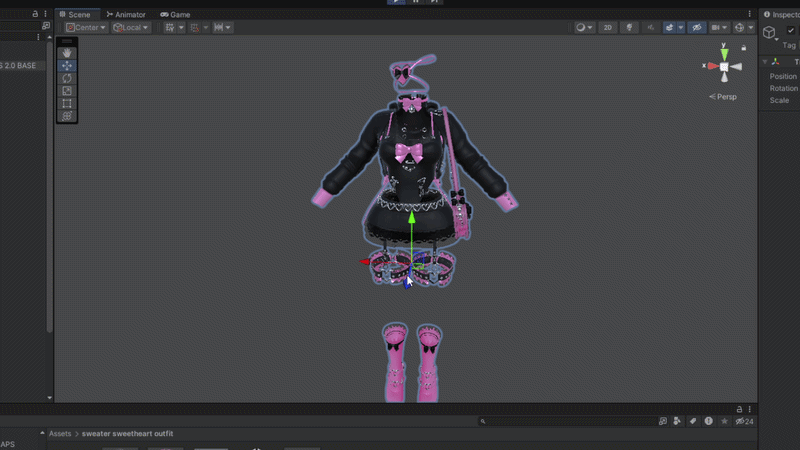Select the Hand (view) tool

click(x=67, y=53)
